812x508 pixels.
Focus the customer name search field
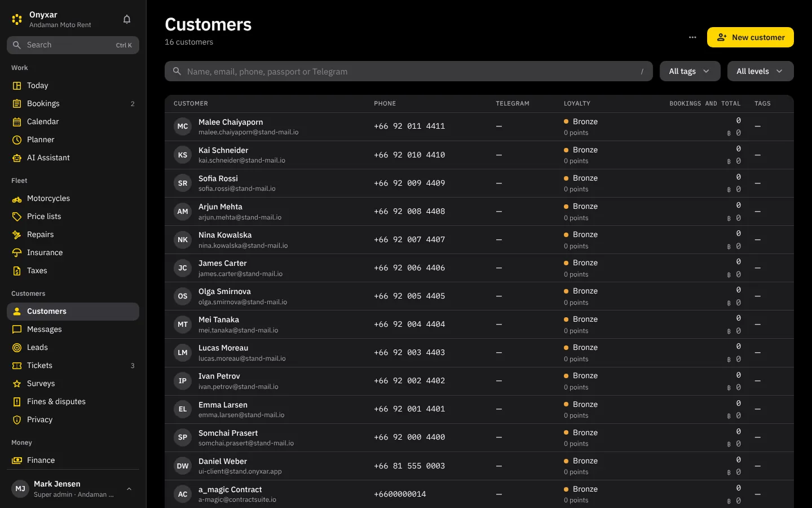(x=409, y=71)
